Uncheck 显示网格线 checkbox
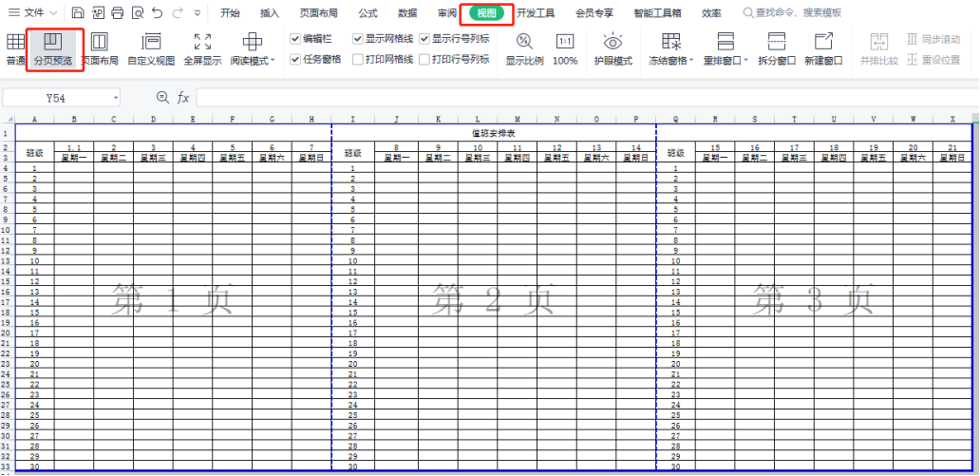 [357, 39]
